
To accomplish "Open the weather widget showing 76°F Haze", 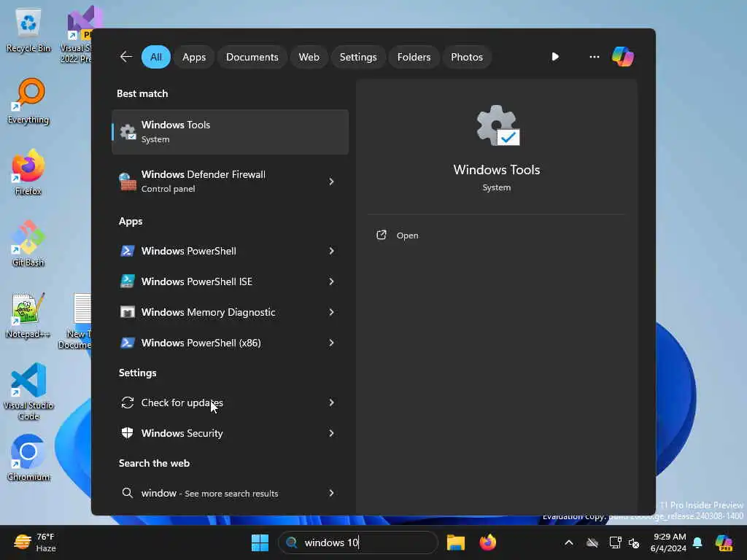I will [35, 542].
